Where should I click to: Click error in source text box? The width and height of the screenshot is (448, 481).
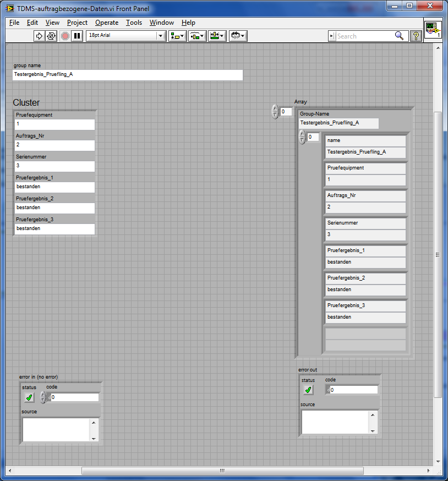tap(56, 430)
